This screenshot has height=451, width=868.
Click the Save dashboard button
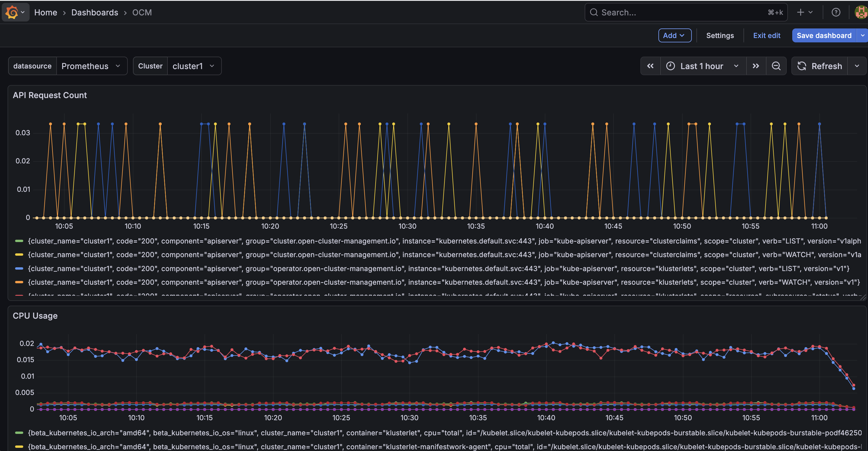click(823, 35)
